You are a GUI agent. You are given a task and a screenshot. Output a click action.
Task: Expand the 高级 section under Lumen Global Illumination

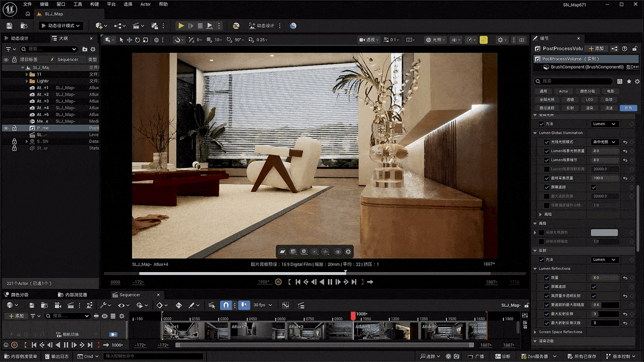(x=541, y=214)
